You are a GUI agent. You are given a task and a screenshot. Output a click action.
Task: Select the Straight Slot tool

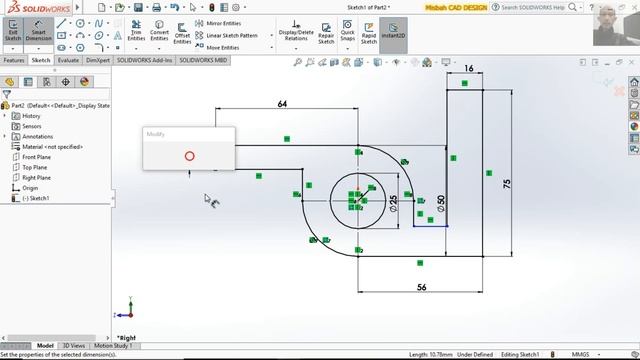click(x=61, y=48)
